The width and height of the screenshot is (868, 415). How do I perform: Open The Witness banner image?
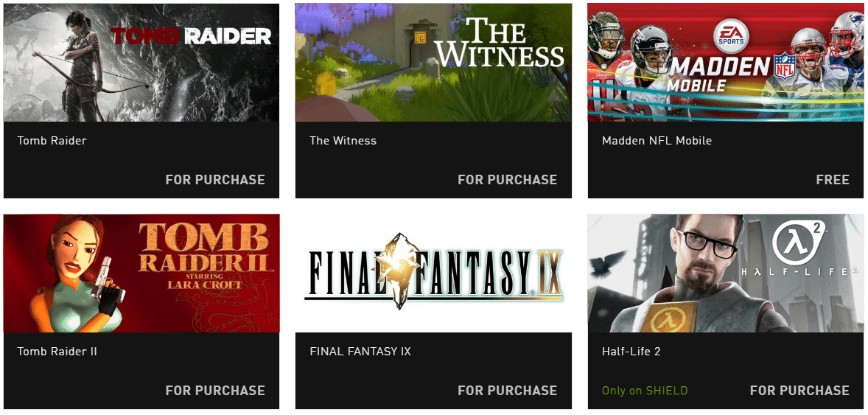tap(433, 63)
